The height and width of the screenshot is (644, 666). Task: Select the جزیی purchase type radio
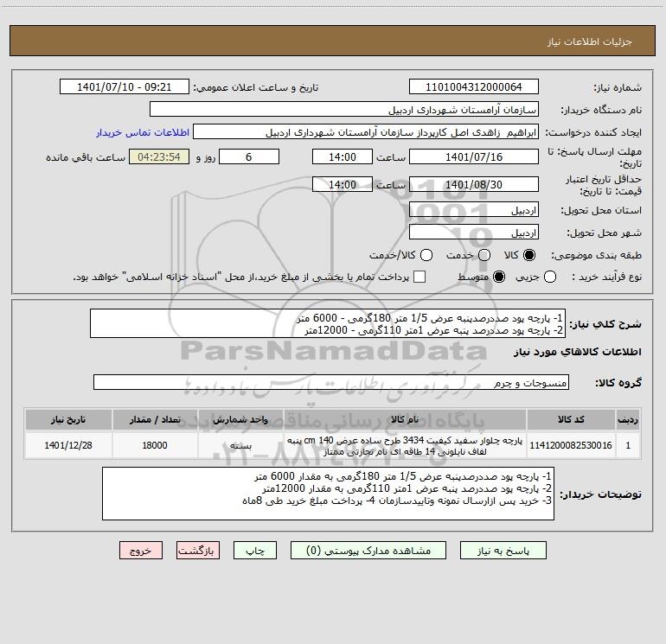550,277
